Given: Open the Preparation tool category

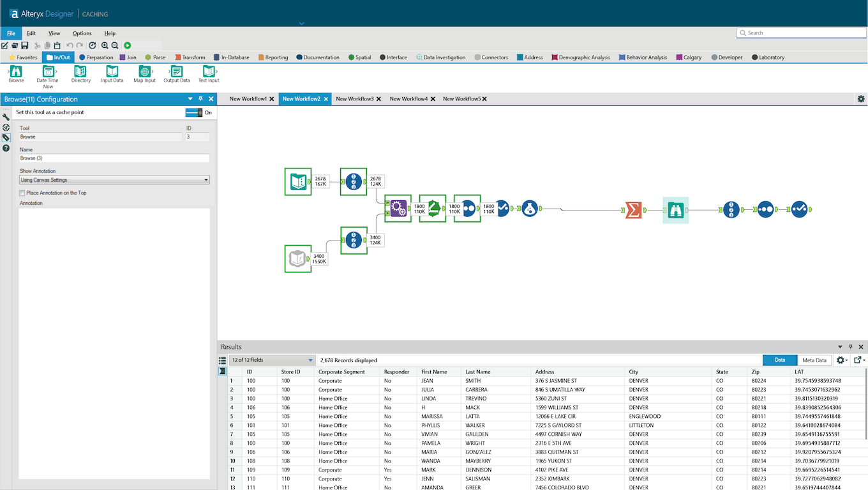Looking at the screenshot, I should [x=96, y=57].
